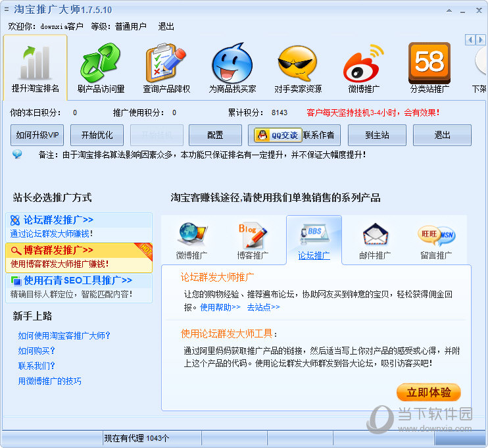Click the 退出 logout link in header
The image size is (488, 448).
click(x=166, y=26)
